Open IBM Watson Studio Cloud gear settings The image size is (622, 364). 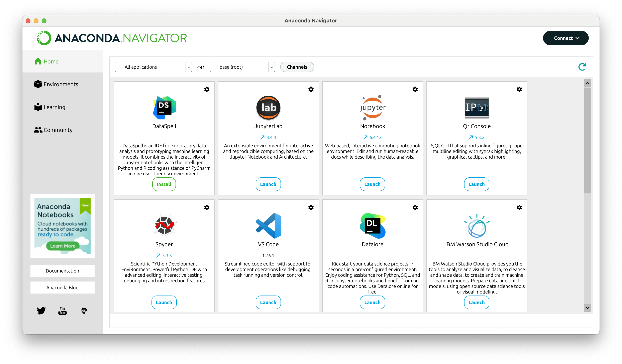[519, 207]
